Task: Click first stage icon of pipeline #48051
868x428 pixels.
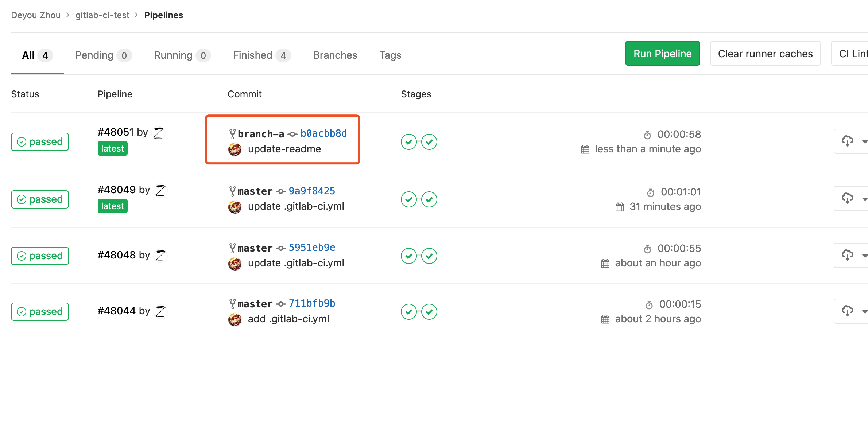Action: point(408,142)
